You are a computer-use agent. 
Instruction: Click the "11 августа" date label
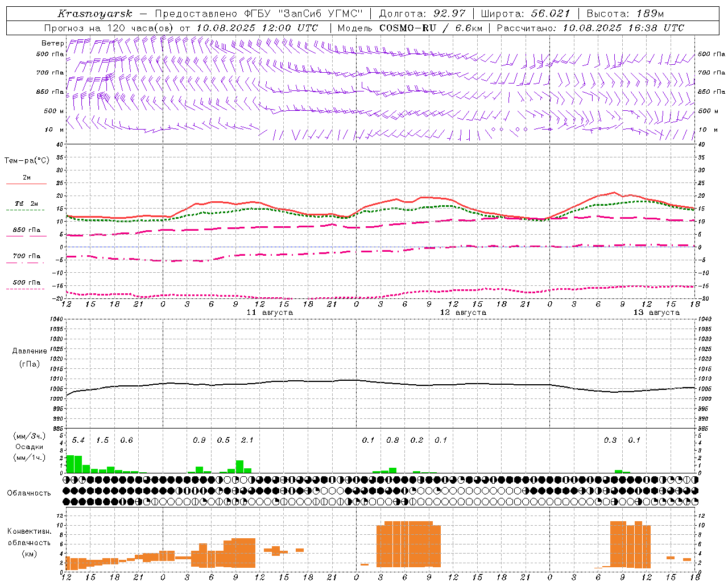[270, 313]
